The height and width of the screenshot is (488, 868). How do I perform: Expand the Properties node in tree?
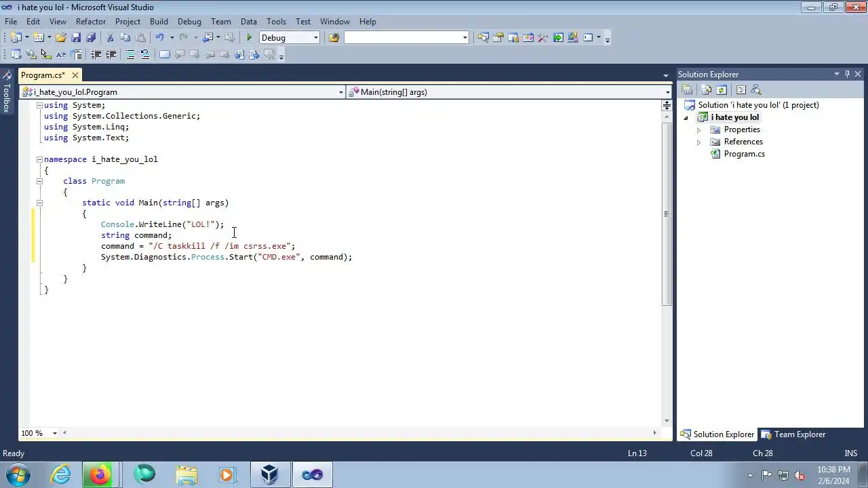point(698,129)
